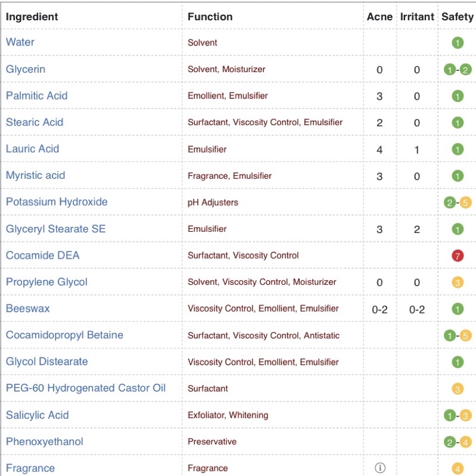
Task: Click the info icon in Fragrance row
Action: click(x=380, y=468)
